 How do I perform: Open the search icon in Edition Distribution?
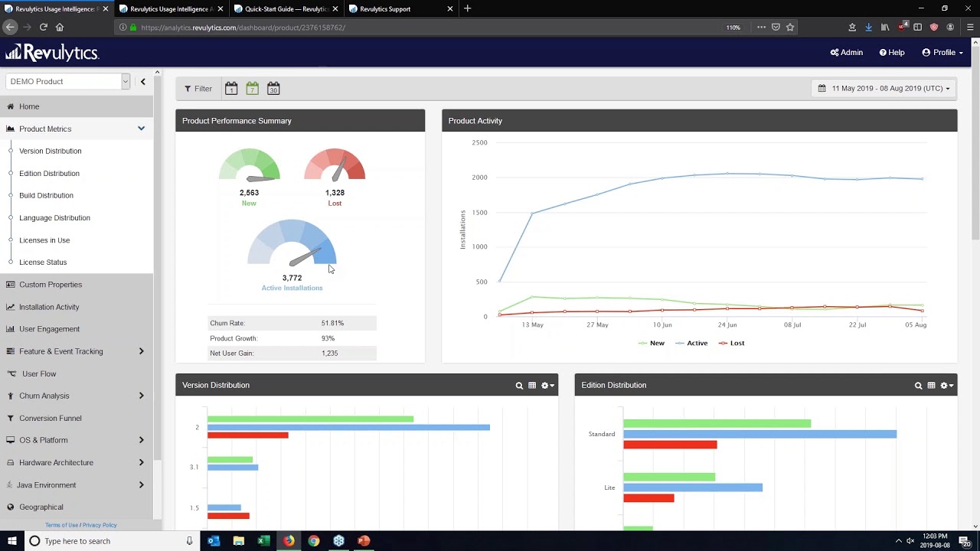918,386
